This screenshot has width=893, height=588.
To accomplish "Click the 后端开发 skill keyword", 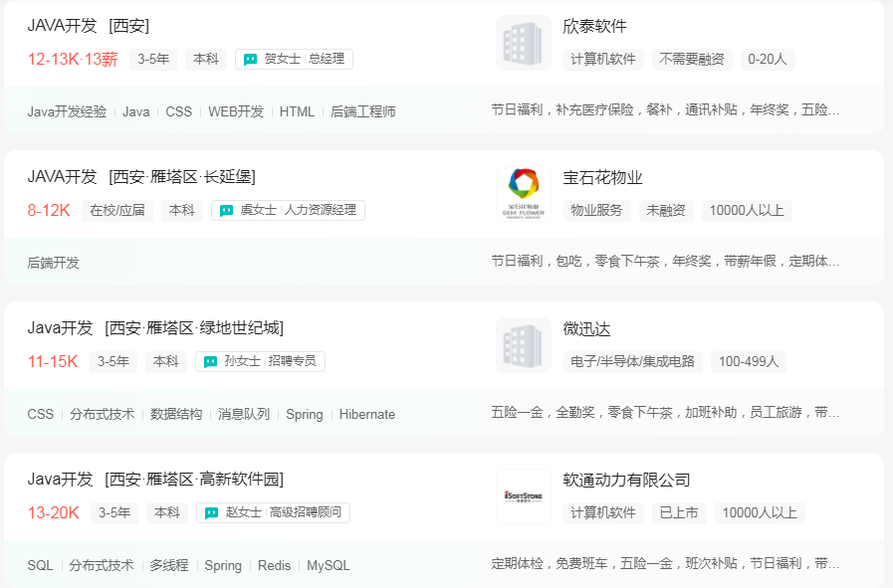I will pos(54,263).
